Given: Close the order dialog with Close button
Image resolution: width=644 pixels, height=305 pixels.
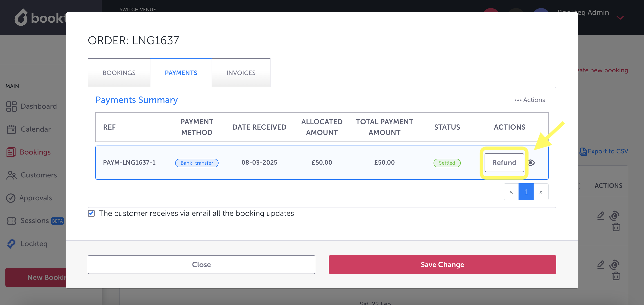Looking at the screenshot, I should pyautogui.click(x=201, y=265).
